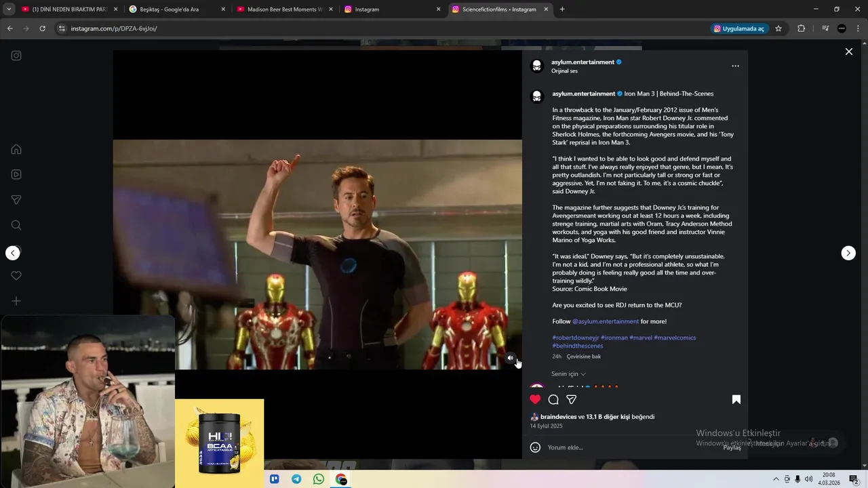Go to next post arrow
868x488 pixels.
[848, 253]
